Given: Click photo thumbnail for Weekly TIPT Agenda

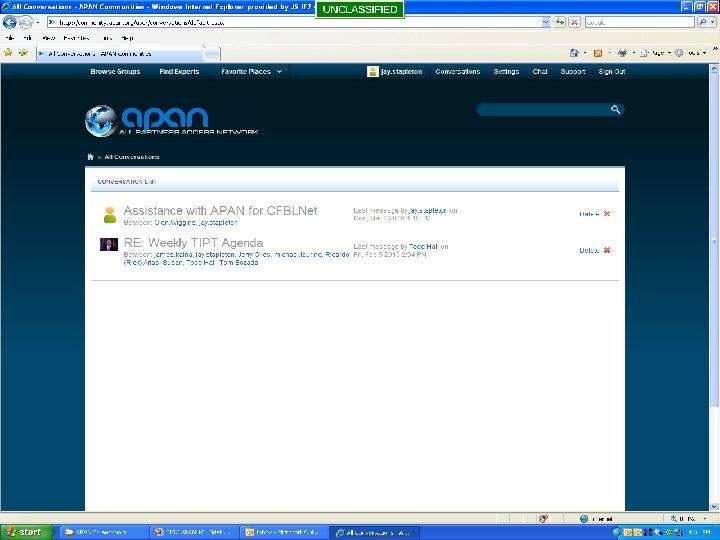Looking at the screenshot, I should point(109,244).
